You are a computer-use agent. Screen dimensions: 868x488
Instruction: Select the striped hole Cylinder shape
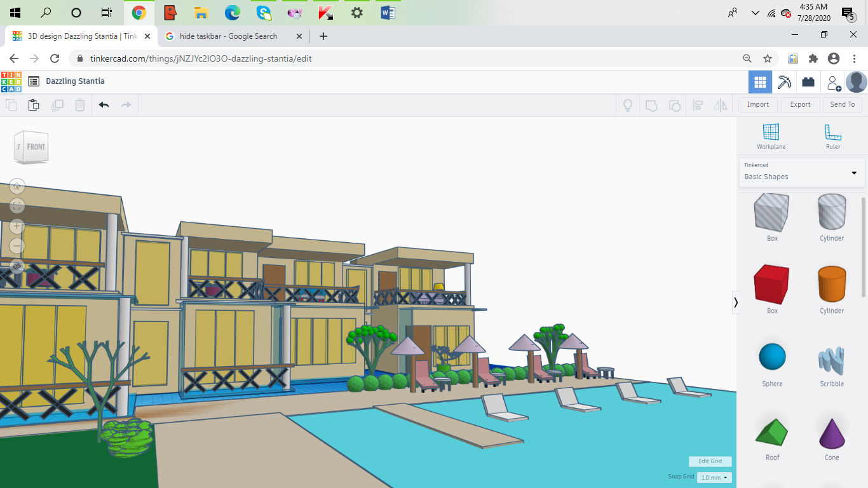pos(832,213)
